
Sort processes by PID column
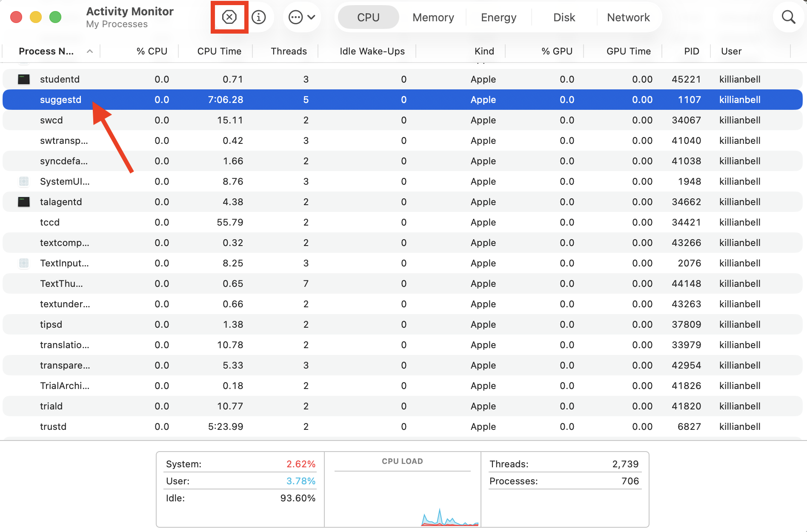(x=691, y=51)
